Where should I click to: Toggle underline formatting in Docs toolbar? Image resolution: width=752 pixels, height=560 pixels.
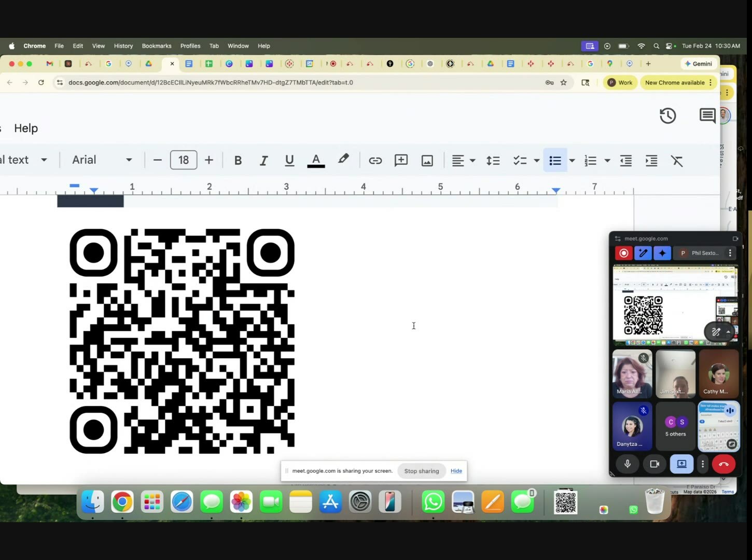click(x=289, y=160)
